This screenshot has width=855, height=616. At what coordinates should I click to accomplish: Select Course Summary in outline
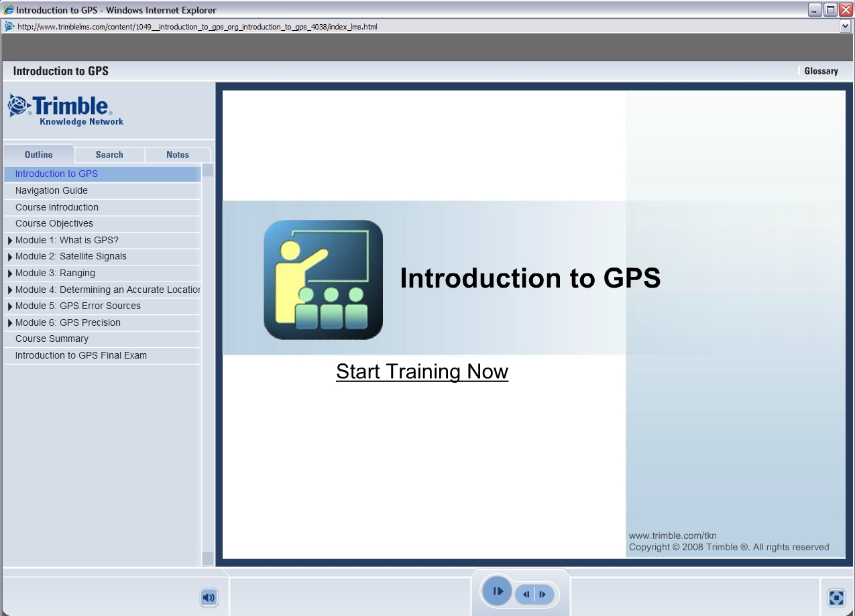tap(103, 338)
